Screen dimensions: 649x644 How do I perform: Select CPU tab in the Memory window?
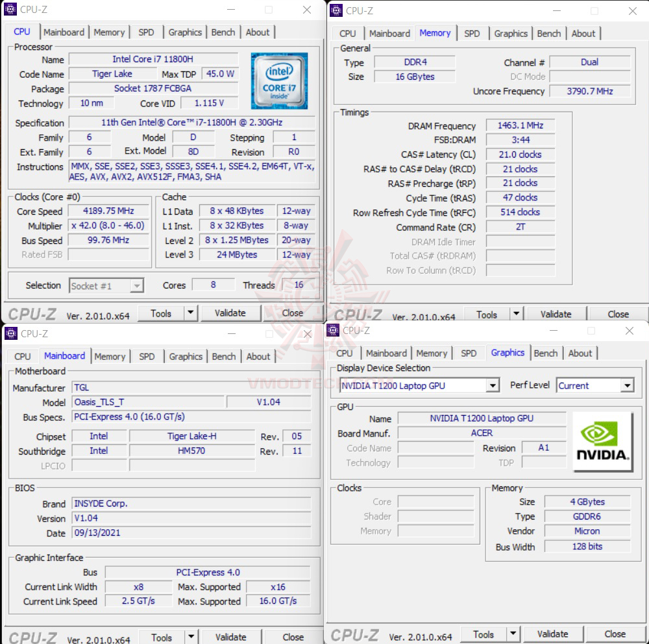[x=348, y=34]
